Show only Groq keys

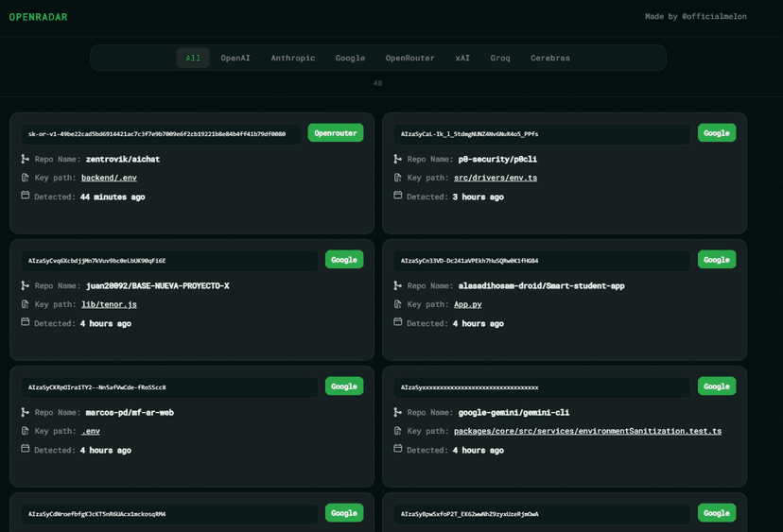click(500, 58)
